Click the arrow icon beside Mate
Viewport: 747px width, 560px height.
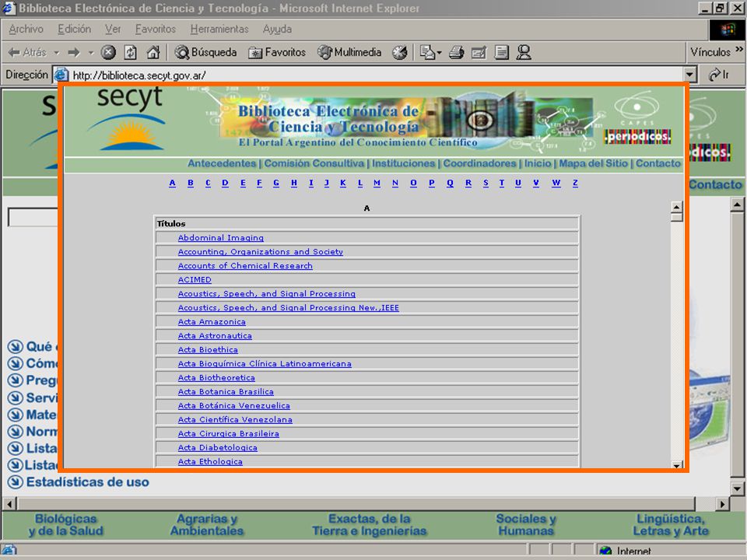pyautogui.click(x=16, y=415)
